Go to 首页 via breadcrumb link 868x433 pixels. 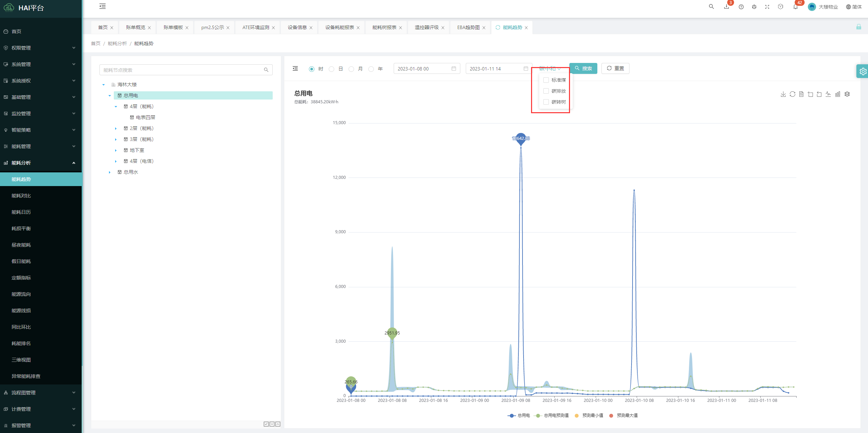tap(96, 43)
